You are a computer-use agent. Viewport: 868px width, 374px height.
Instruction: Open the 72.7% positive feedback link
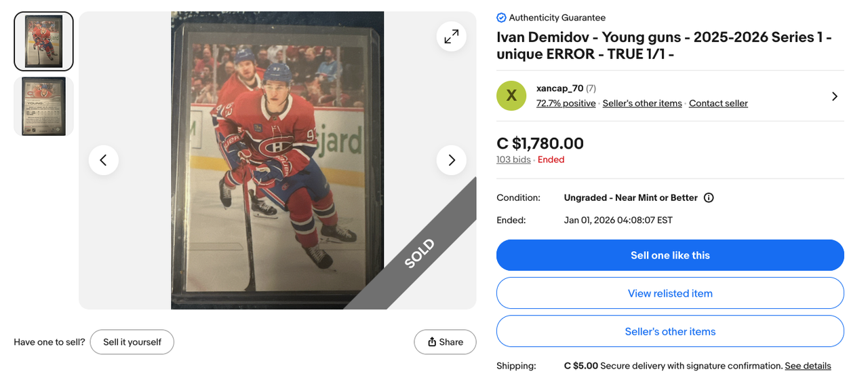[x=566, y=103]
